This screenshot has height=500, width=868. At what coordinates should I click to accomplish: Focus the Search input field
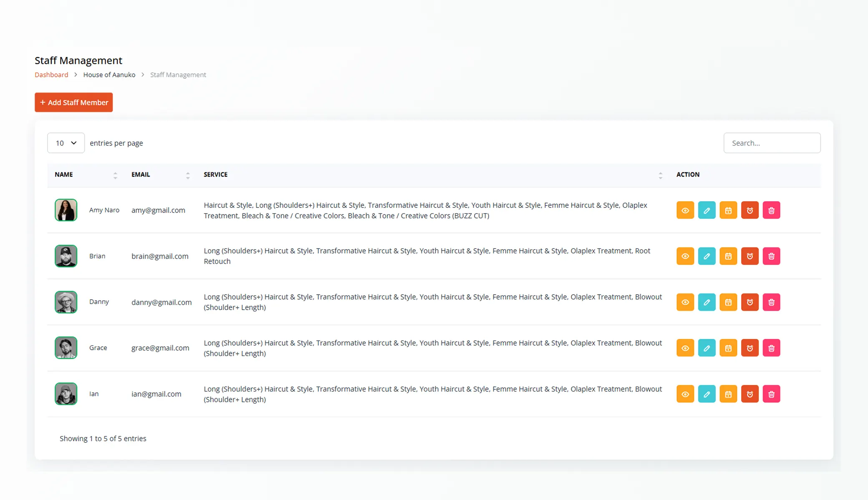[772, 143]
